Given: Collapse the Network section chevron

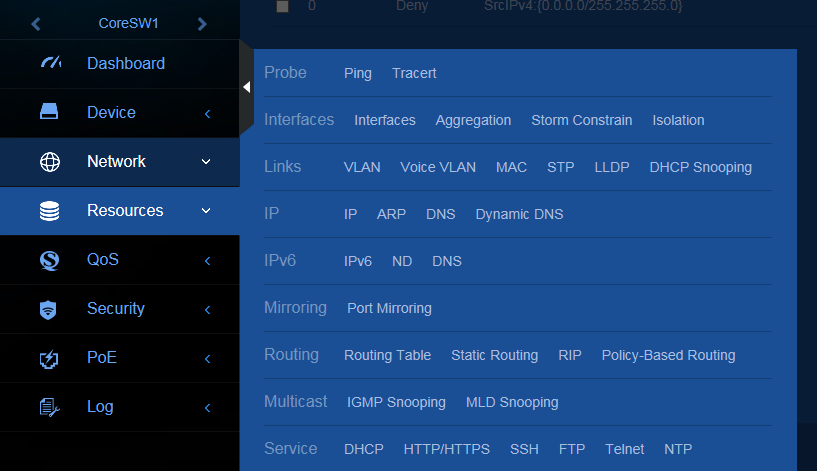Looking at the screenshot, I should pyautogui.click(x=206, y=162).
